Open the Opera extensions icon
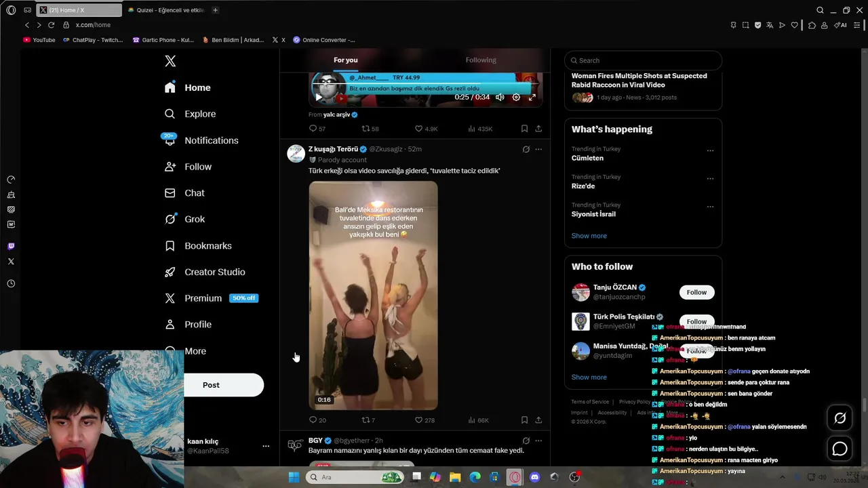Viewport: 868px width, 488px height. 812,25
